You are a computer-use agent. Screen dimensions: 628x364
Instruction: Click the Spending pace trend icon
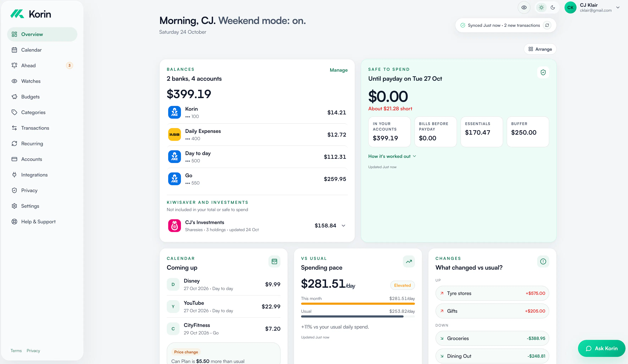[409, 262]
